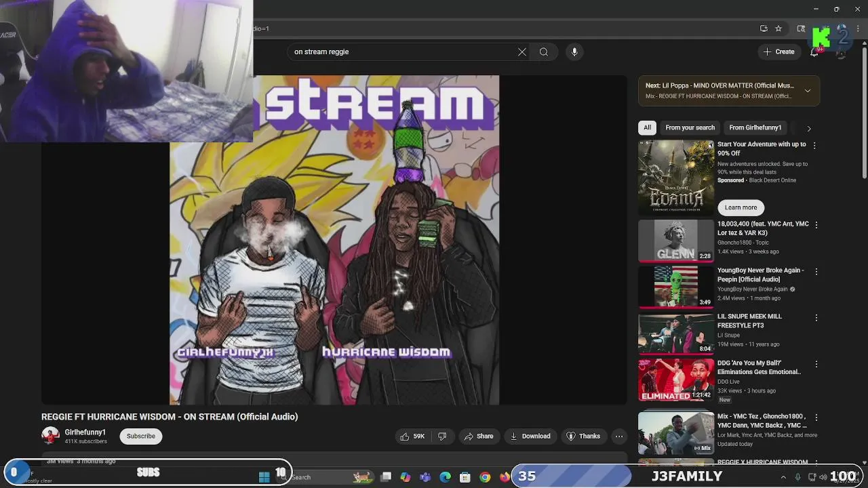Viewport: 868px width, 488px height.
Task: Open the Lens search icon in Chrome toolbar
Action: (x=801, y=28)
